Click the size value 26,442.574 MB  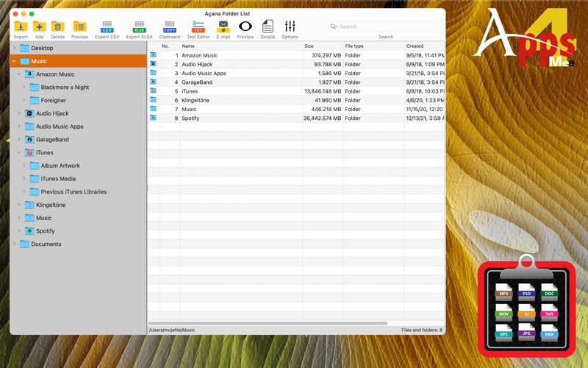click(322, 118)
